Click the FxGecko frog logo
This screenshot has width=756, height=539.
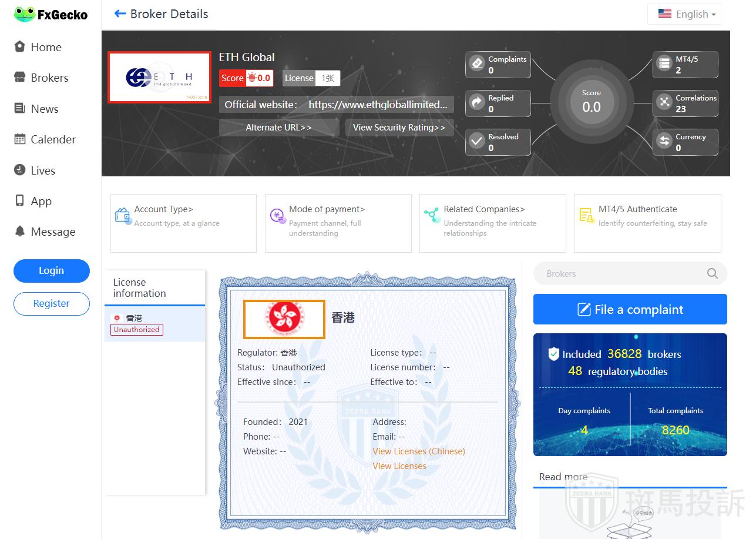[x=25, y=14]
